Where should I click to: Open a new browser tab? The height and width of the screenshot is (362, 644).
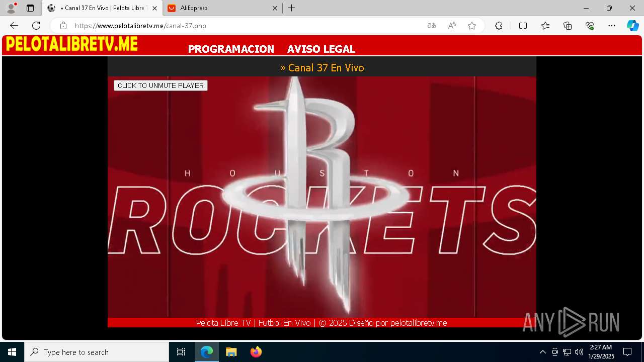click(x=292, y=8)
